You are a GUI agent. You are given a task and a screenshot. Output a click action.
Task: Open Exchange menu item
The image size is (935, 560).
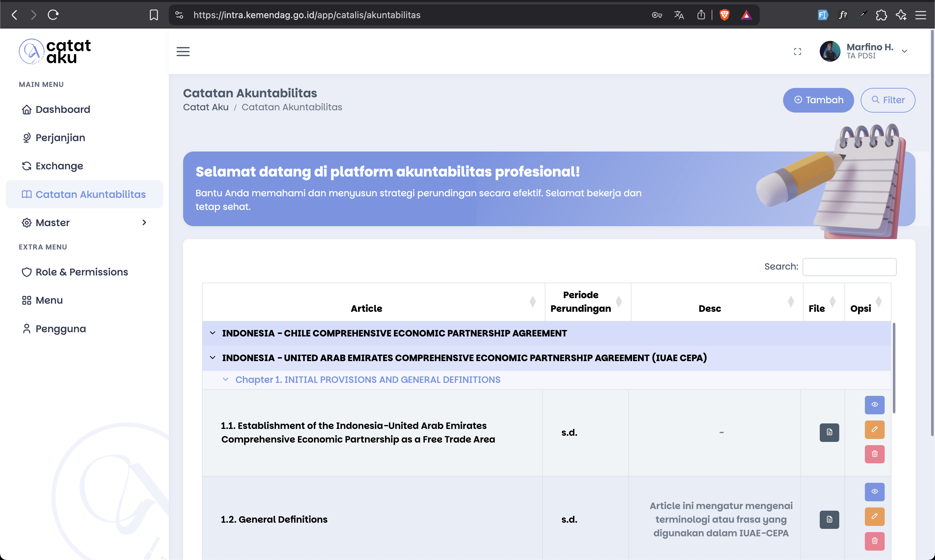pyautogui.click(x=84, y=166)
